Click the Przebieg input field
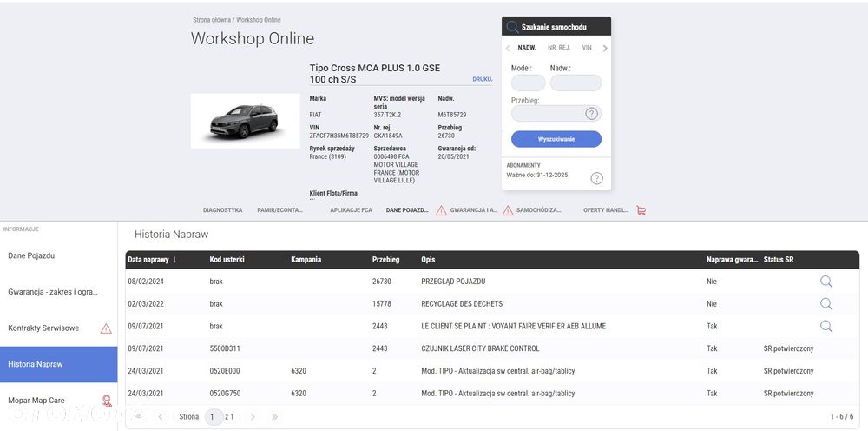The width and height of the screenshot is (868, 431). pyautogui.click(x=556, y=114)
